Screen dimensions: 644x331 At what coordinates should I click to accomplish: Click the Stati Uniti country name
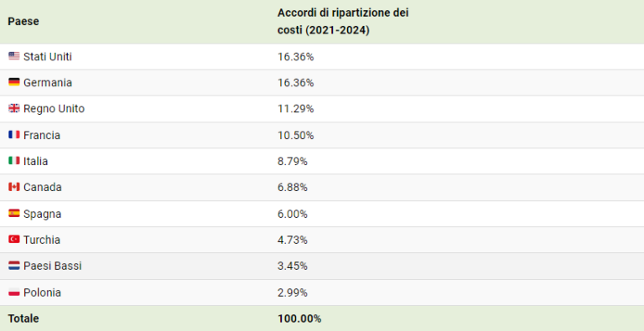point(48,57)
